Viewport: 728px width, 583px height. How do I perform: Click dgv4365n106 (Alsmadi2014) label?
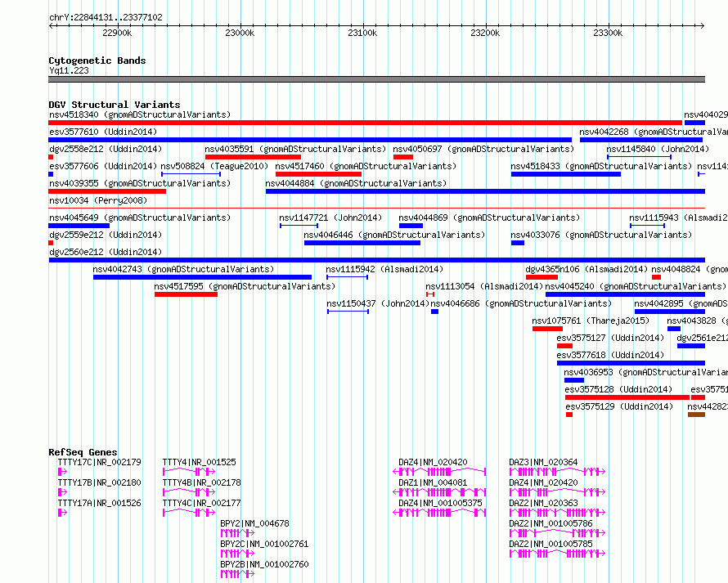[586, 269]
